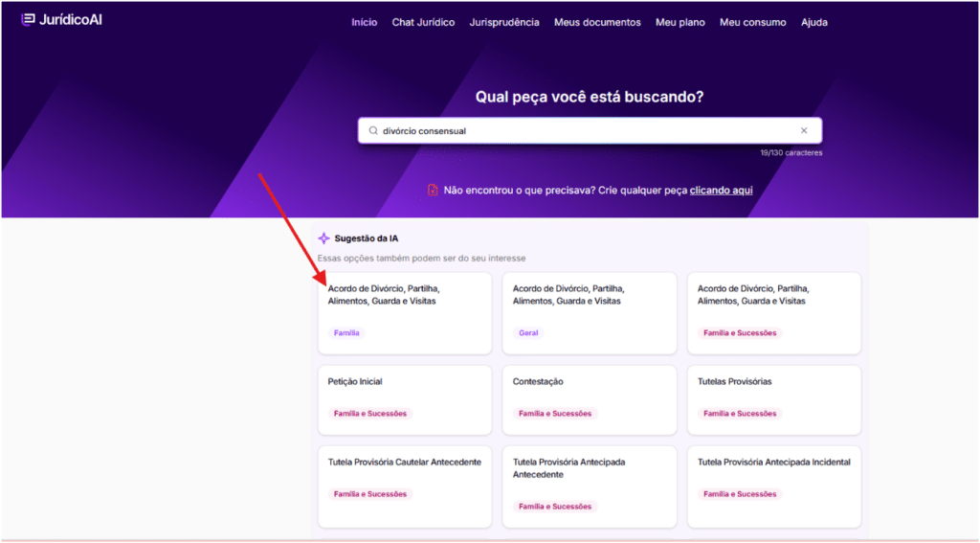Click the JurídicoAI logo
This screenshot has width=980, height=543.
(x=61, y=20)
